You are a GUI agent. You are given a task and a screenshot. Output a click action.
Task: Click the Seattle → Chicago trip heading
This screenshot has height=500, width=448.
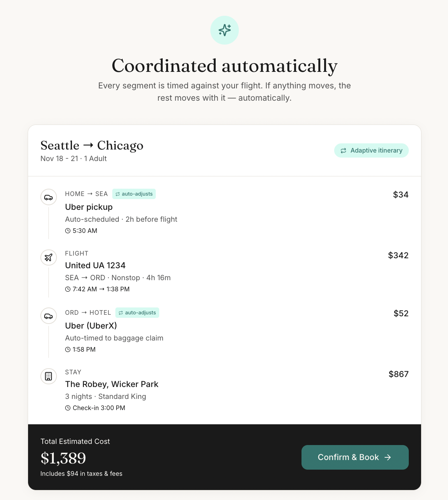click(92, 146)
